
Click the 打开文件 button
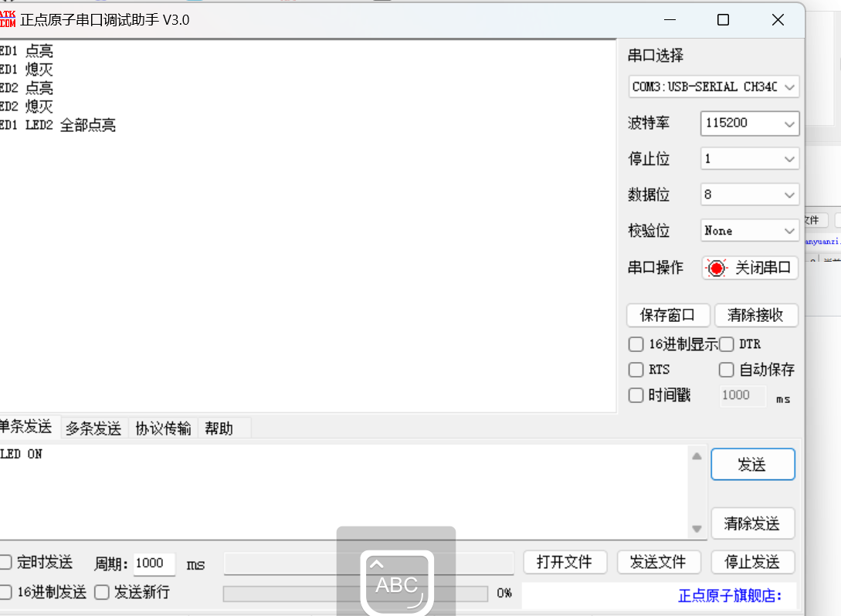(565, 562)
